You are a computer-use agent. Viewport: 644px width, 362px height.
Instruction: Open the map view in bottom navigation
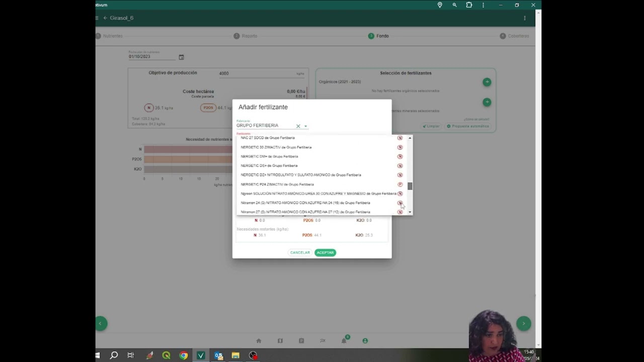click(x=280, y=341)
